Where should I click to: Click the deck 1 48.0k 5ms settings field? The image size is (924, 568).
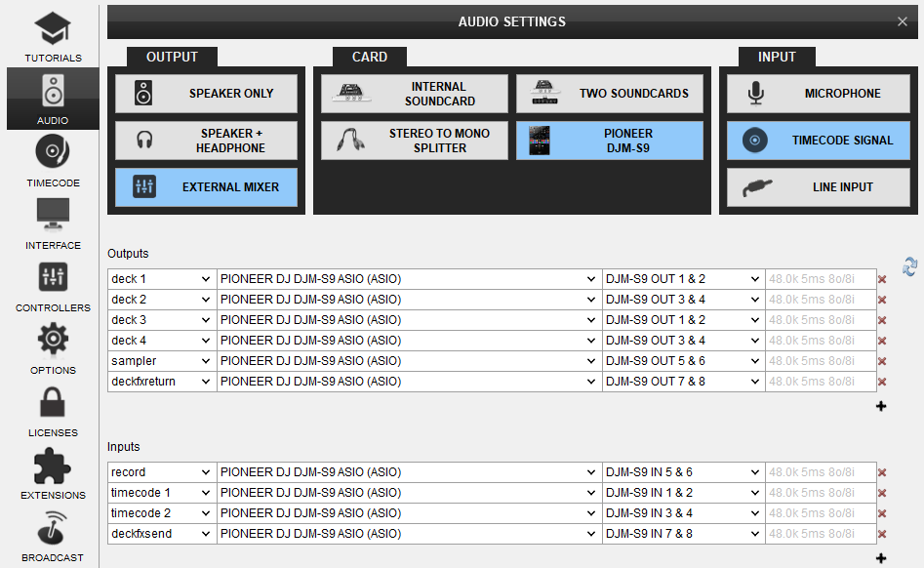point(821,279)
